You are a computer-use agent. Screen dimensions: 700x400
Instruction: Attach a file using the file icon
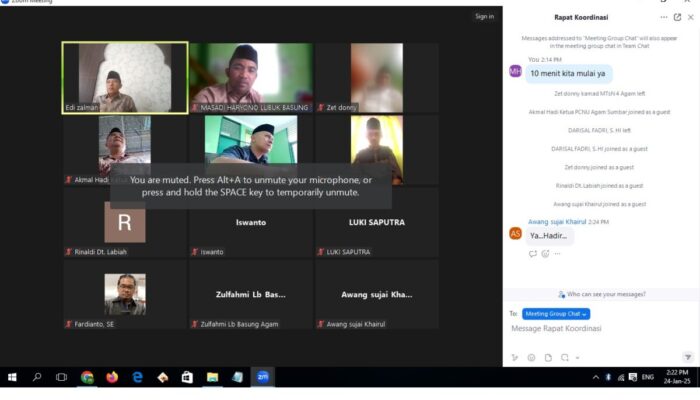[548, 358]
